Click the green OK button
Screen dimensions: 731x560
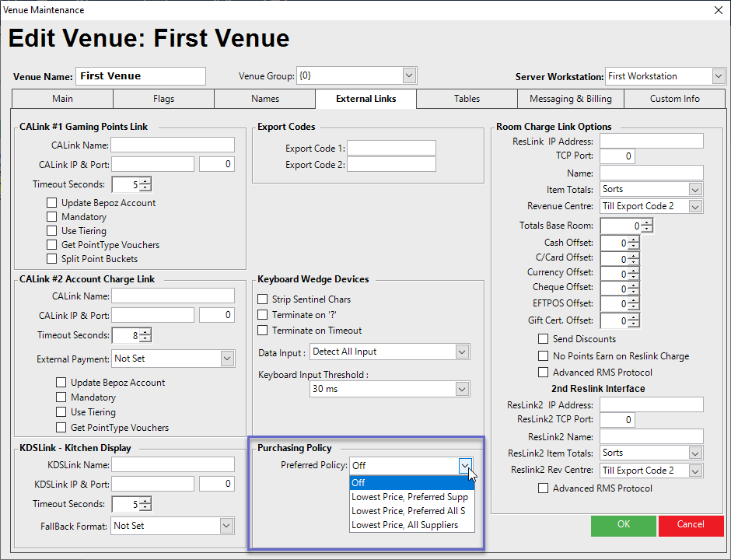click(623, 525)
